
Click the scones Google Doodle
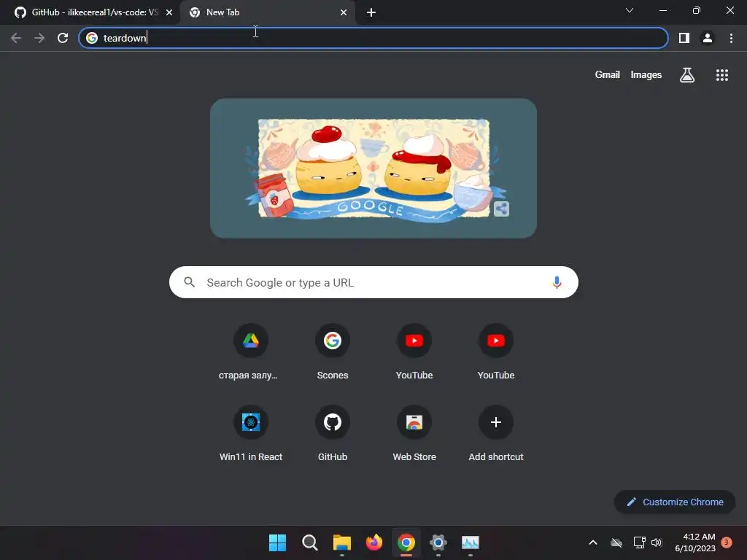tap(373, 168)
